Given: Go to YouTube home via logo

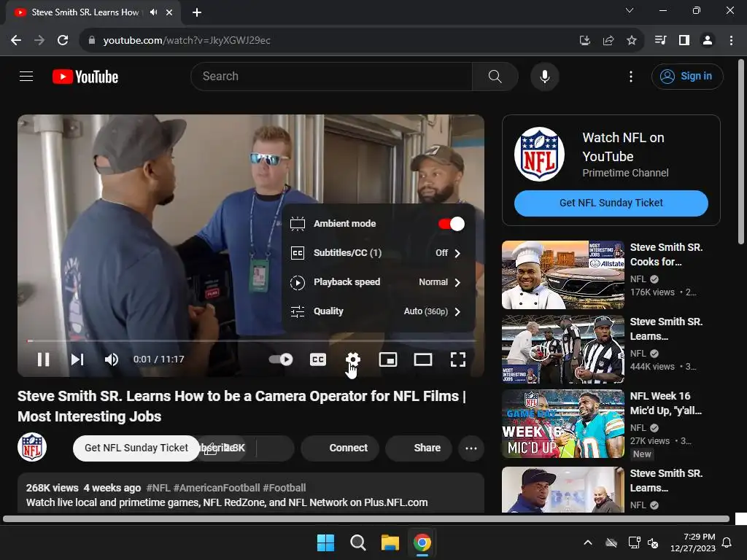Looking at the screenshot, I should [x=85, y=77].
